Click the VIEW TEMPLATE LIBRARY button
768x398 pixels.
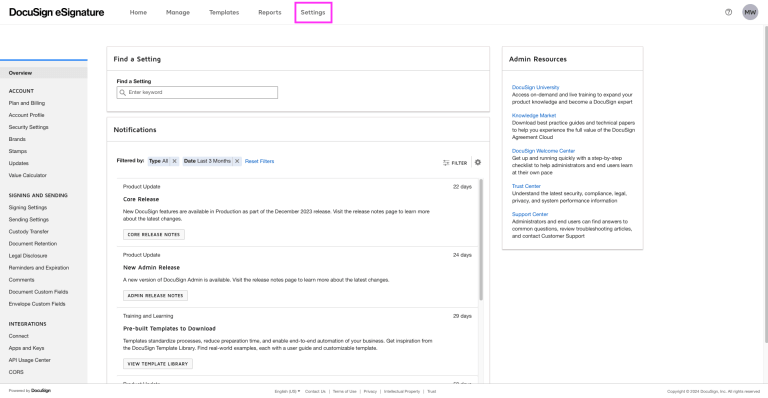158,364
